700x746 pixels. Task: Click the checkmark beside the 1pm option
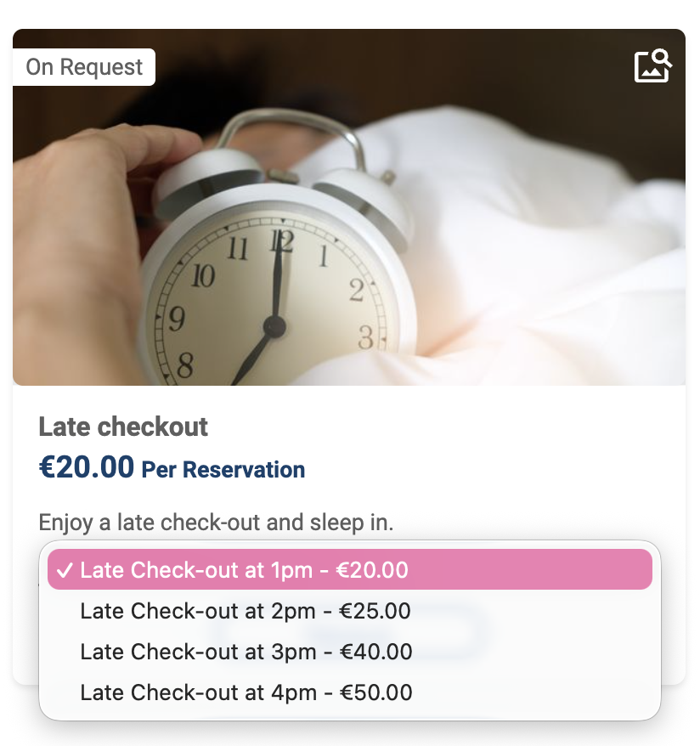(x=64, y=570)
